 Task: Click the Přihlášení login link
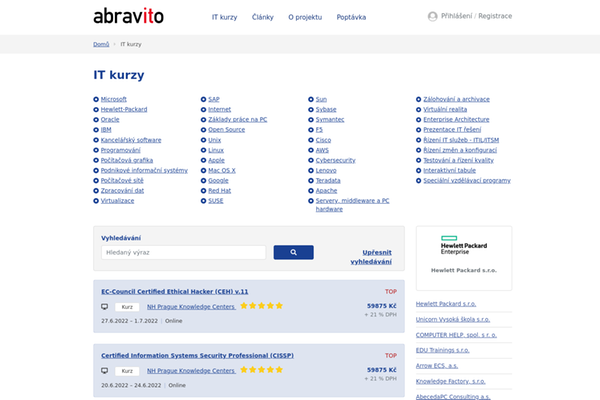pos(457,16)
